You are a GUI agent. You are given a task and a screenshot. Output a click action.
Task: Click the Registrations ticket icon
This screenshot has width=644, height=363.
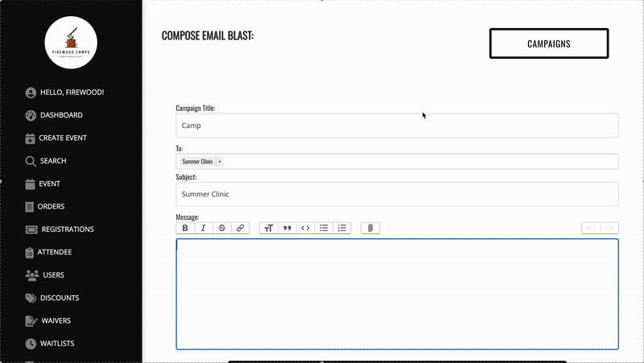(31, 229)
